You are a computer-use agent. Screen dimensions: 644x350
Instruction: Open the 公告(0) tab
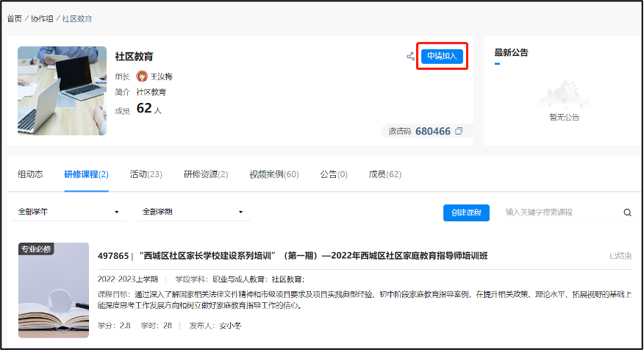coord(334,174)
